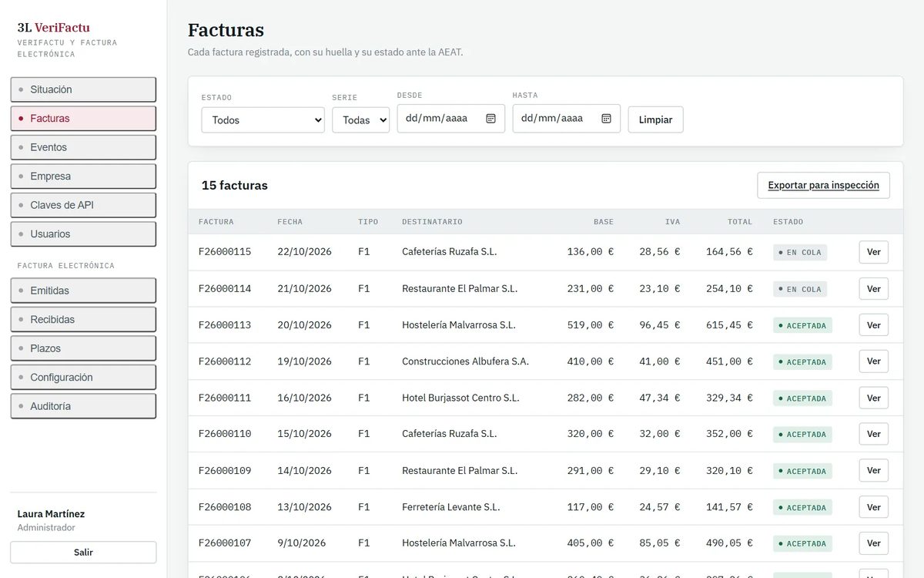View invoice F26000115

(873, 252)
